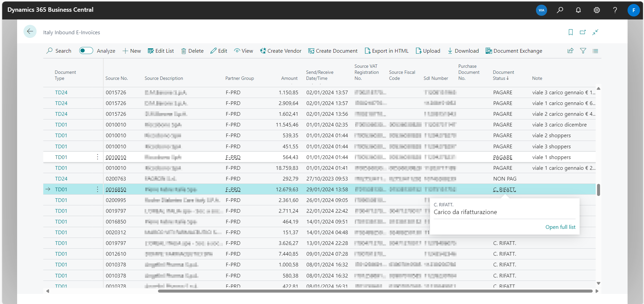Bookmark this page

[x=571, y=32]
